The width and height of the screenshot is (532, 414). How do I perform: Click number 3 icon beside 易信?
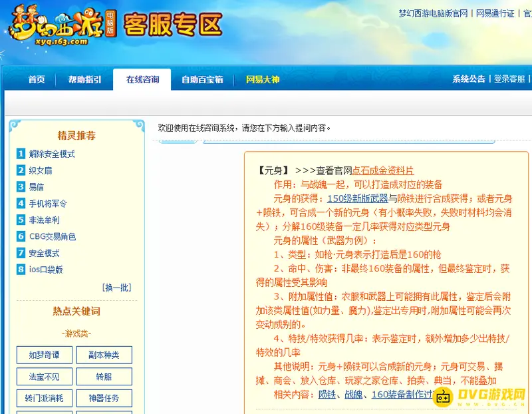[x=21, y=187]
